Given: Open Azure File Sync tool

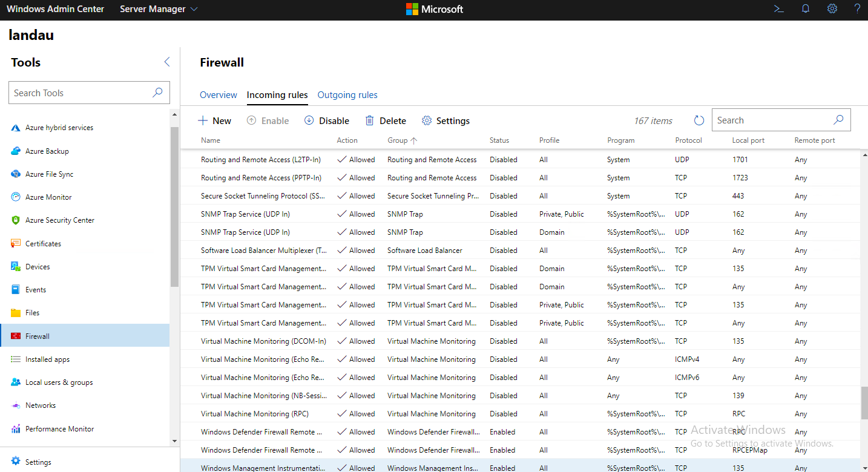Looking at the screenshot, I should coord(49,174).
